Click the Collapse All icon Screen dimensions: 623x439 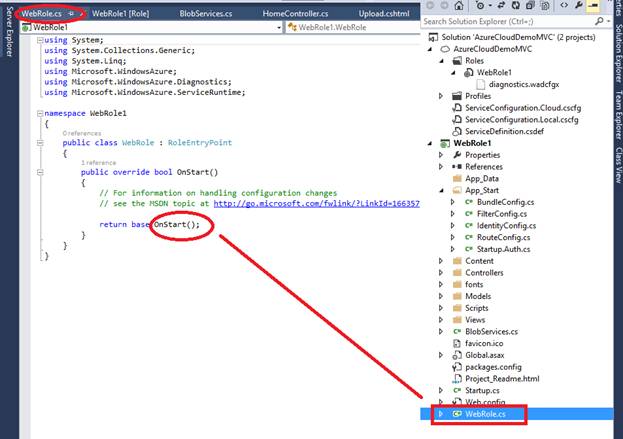530,6
